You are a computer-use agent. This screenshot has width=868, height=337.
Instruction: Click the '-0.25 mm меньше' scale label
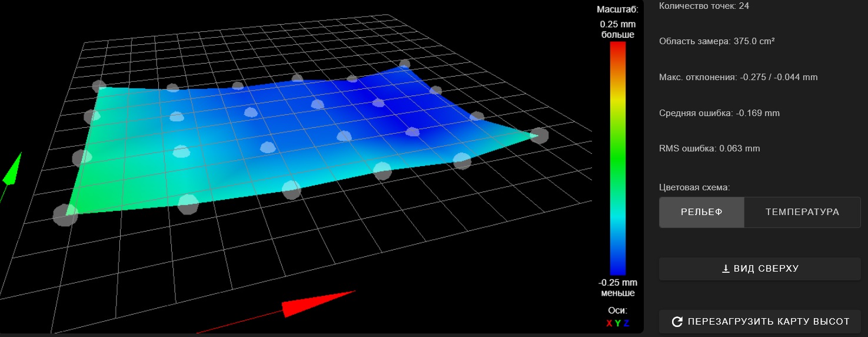pyautogui.click(x=618, y=288)
